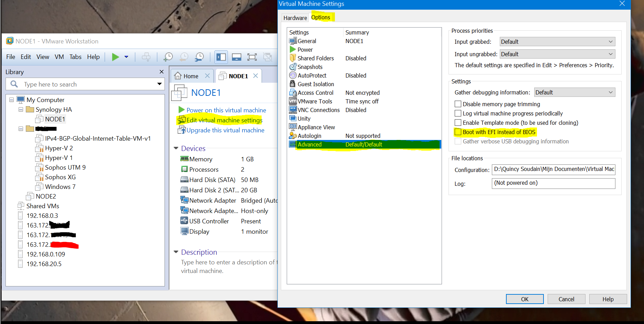
Task: Select IPv4-BGP-Global-Internet-Table-VM-v1 in the library
Action: click(x=97, y=139)
